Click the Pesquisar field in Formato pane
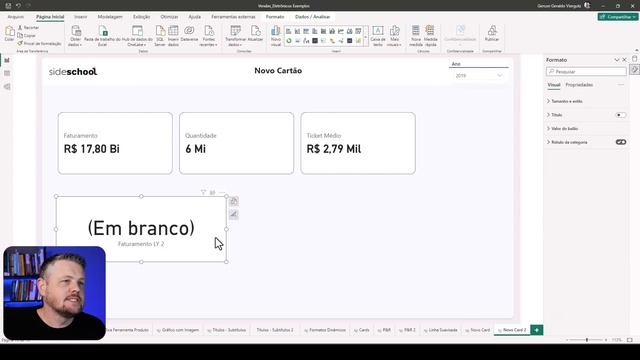Image resolution: width=640 pixels, height=360 pixels. tap(586, 72)
